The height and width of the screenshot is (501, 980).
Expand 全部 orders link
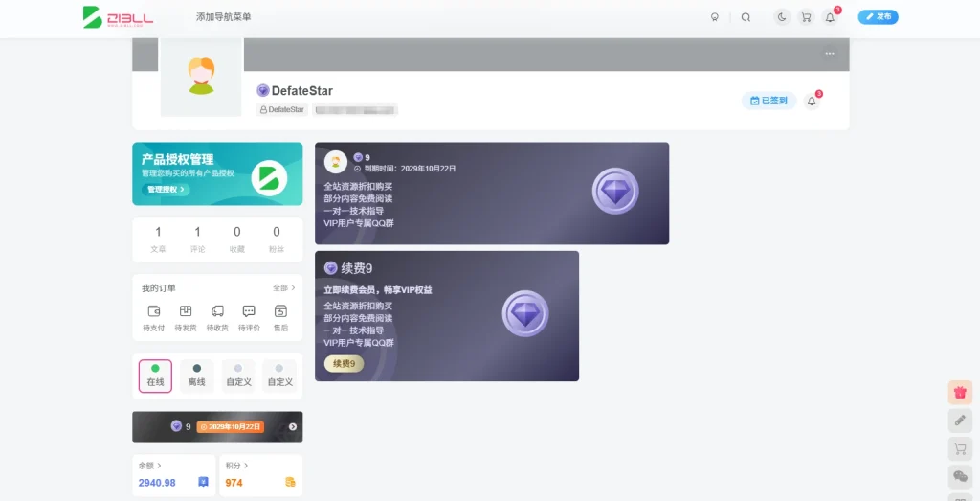tap(283, 288)
